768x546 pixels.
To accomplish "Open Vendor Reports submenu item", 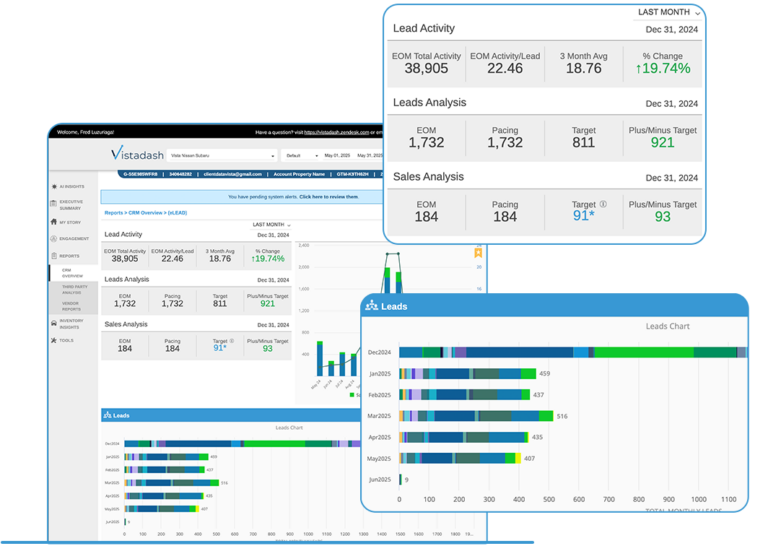I will coord(71,306).
